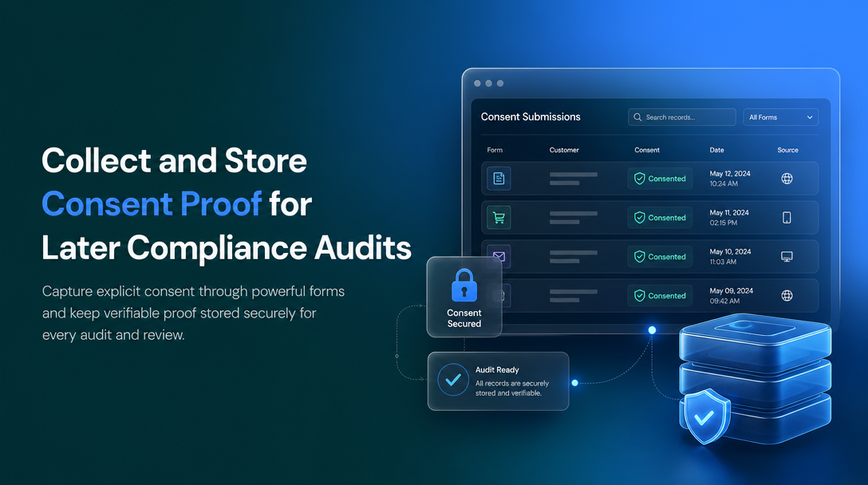Click the blue Consent Proof headline text
The image size is (868, 485).
tap(152, 203)
